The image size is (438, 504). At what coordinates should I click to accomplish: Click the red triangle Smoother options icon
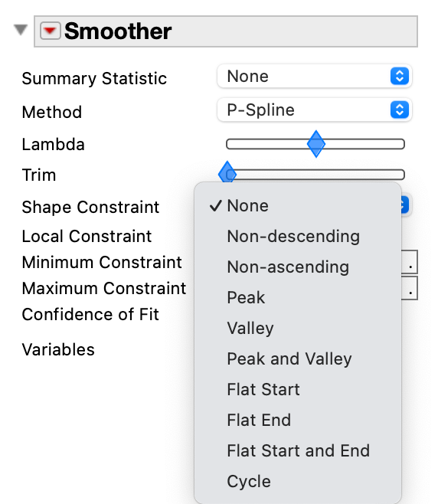coord(50,31)
